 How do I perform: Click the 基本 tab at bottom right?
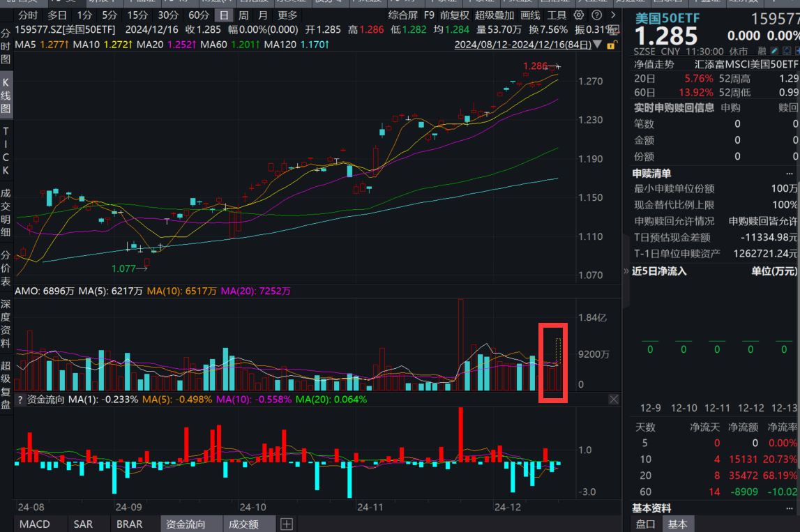pos(677,524)
